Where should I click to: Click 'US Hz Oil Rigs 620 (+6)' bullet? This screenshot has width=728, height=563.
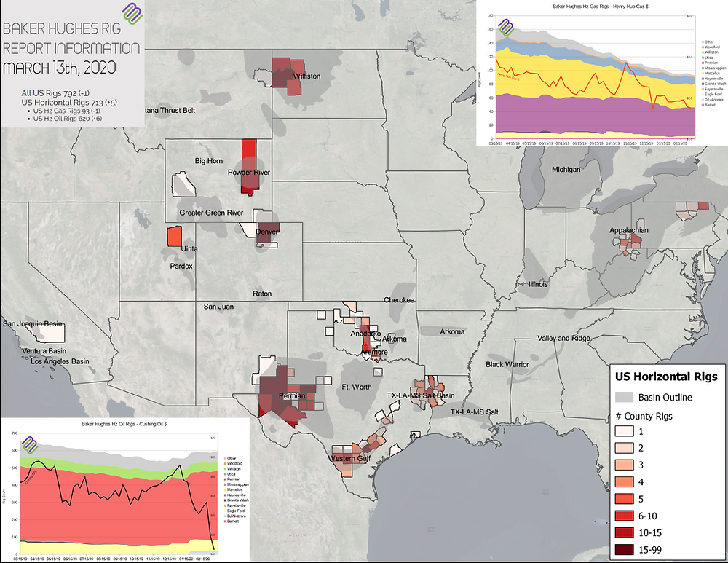(x=68, y=119)
